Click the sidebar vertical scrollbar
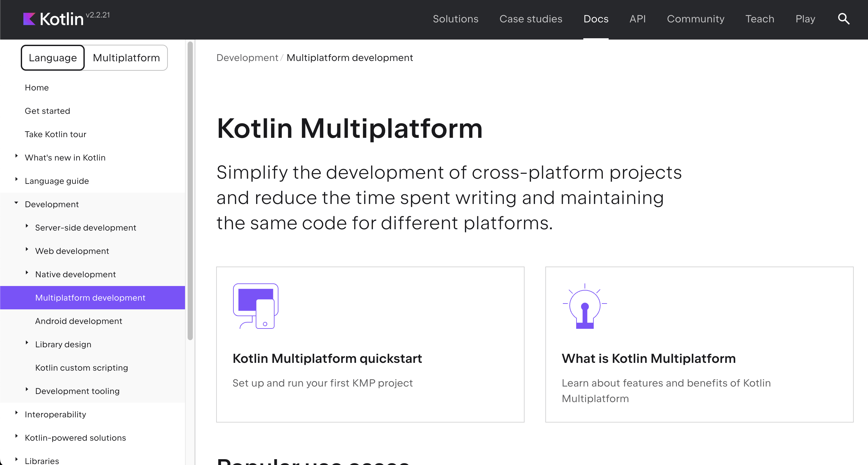The height and width of the screenshot is (465, 868). coord(190,191)
